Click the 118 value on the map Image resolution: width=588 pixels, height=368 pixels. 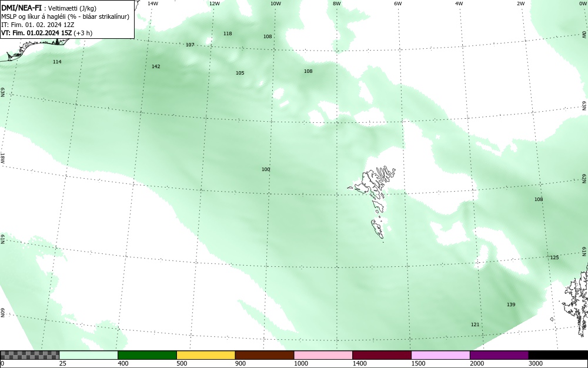point(228,34)
